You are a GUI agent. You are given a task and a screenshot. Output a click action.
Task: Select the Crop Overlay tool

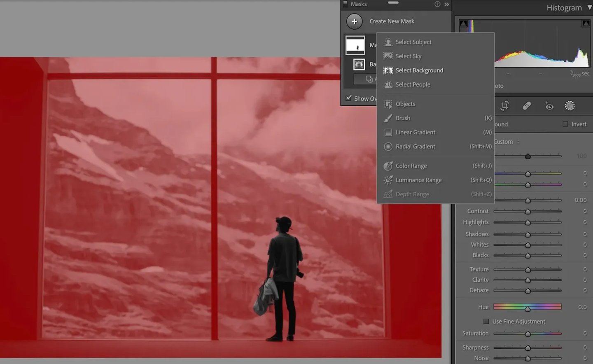[x=504, y=106]
